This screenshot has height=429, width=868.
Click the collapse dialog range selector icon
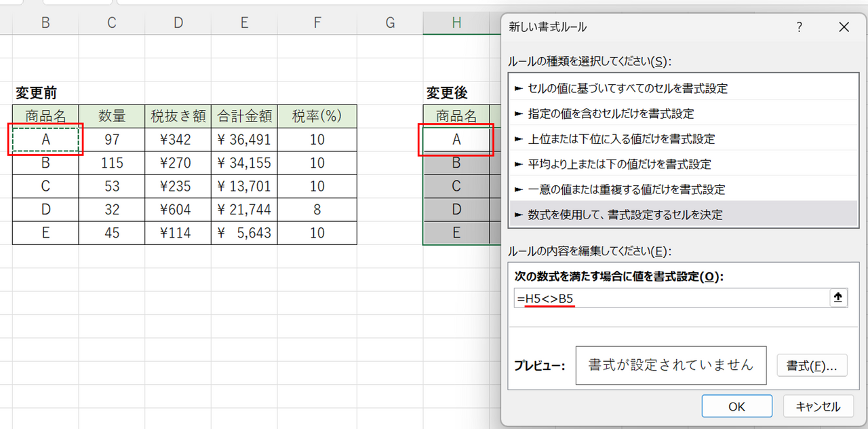click(x=839, y=298)
